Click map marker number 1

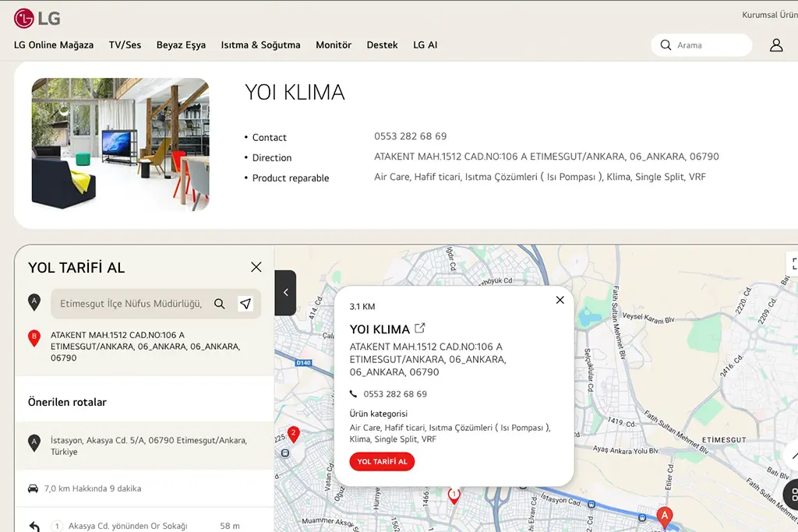coord(454,495)
